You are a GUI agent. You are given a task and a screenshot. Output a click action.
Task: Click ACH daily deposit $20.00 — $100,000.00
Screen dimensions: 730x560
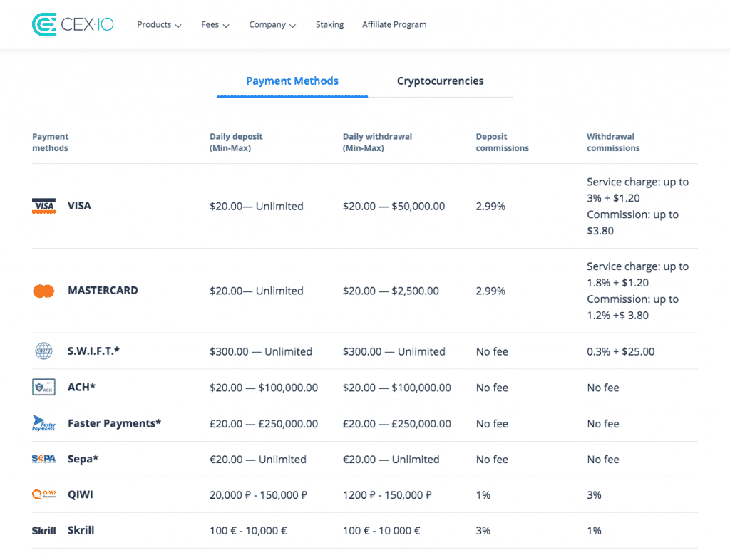(264, 388)
